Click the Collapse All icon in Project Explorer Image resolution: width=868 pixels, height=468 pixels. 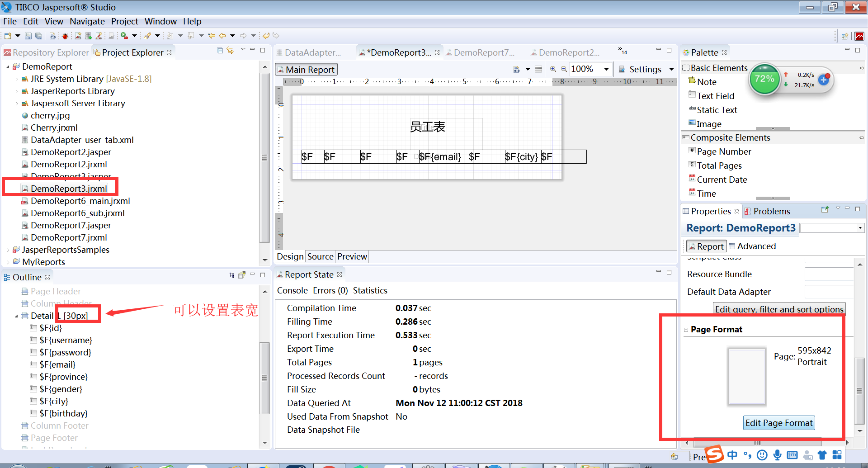(x=220, y=51)
